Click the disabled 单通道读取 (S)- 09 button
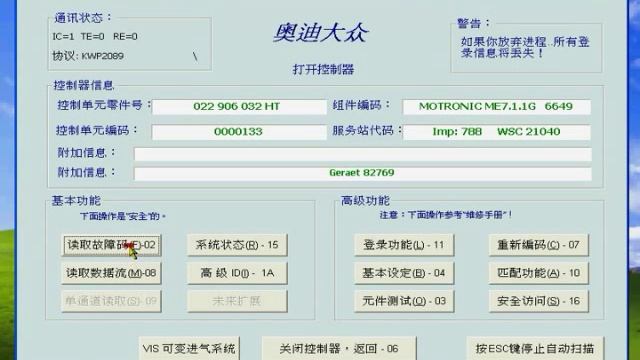Image resolution: width=640 pixels, height=360 pixels. pyautogui.click(x=111, y=301)
